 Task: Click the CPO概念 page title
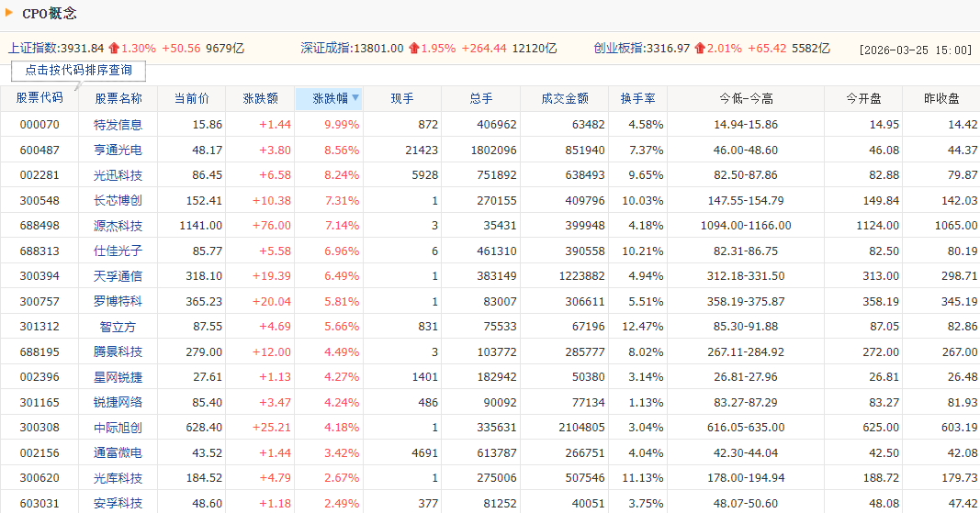point(50,13)
